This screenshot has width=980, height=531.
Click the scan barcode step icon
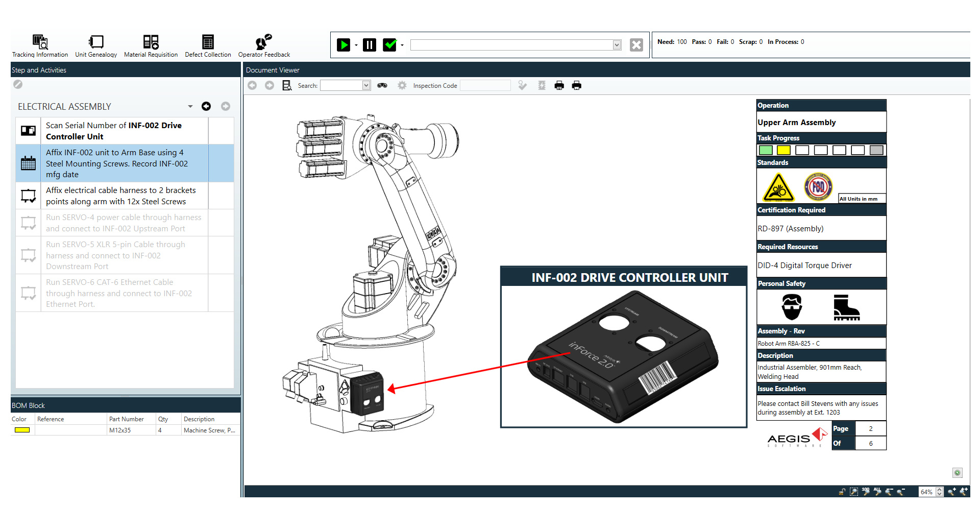click(28, 131)
